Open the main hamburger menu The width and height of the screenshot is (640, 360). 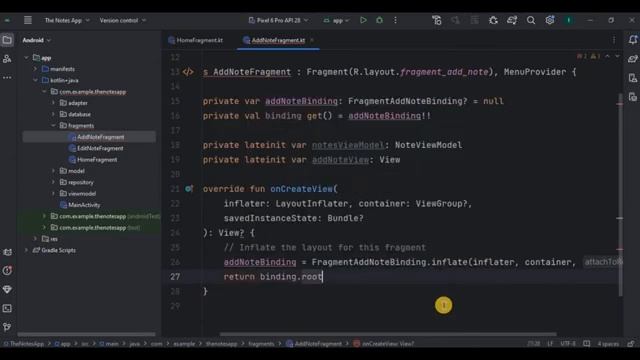point(28,20)
